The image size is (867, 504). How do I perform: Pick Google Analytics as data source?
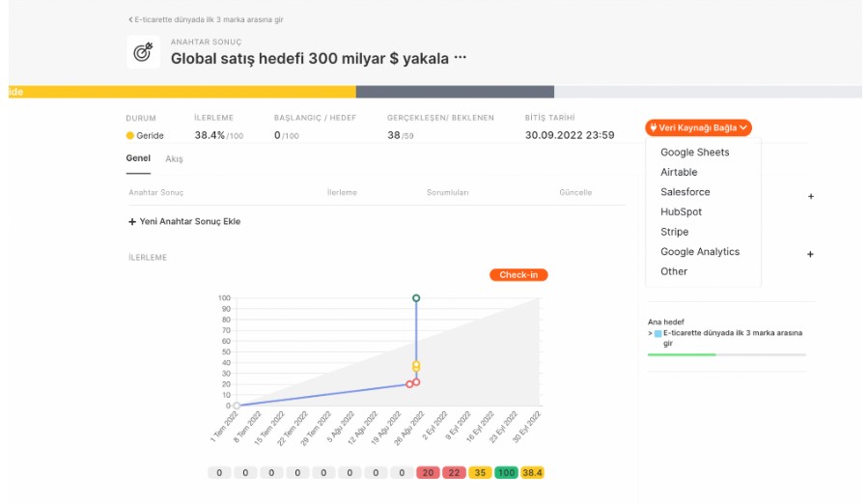click(x=699, y=252)
